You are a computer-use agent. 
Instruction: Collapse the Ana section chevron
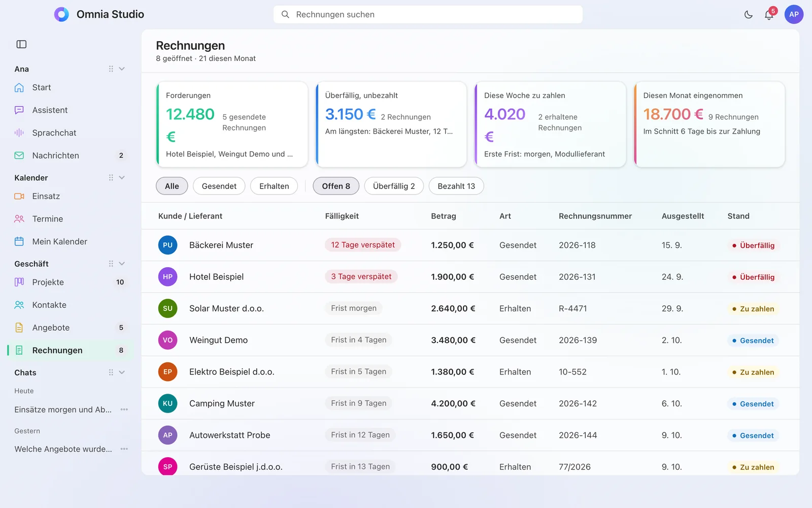(x=122, y=69)
